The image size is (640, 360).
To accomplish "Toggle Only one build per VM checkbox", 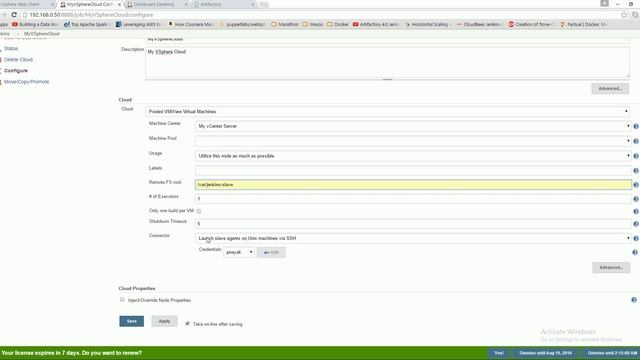I will coord(198,211).
